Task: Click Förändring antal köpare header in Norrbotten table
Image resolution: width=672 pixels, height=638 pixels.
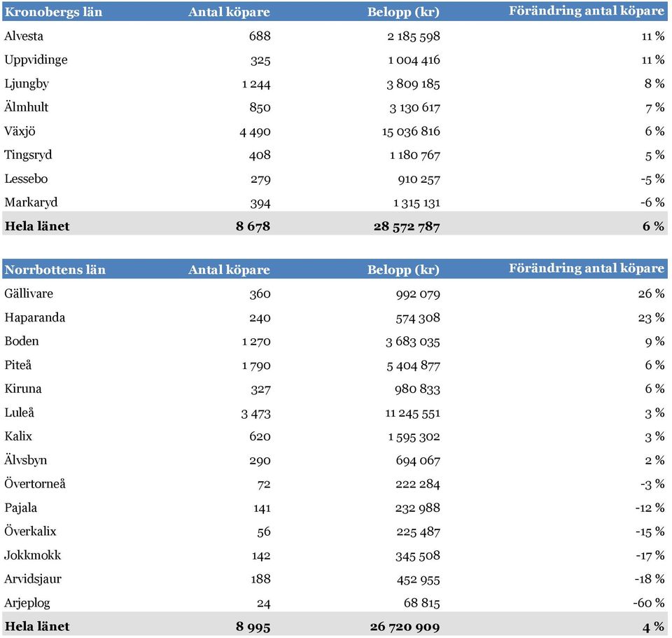Action: coord(586,269)
